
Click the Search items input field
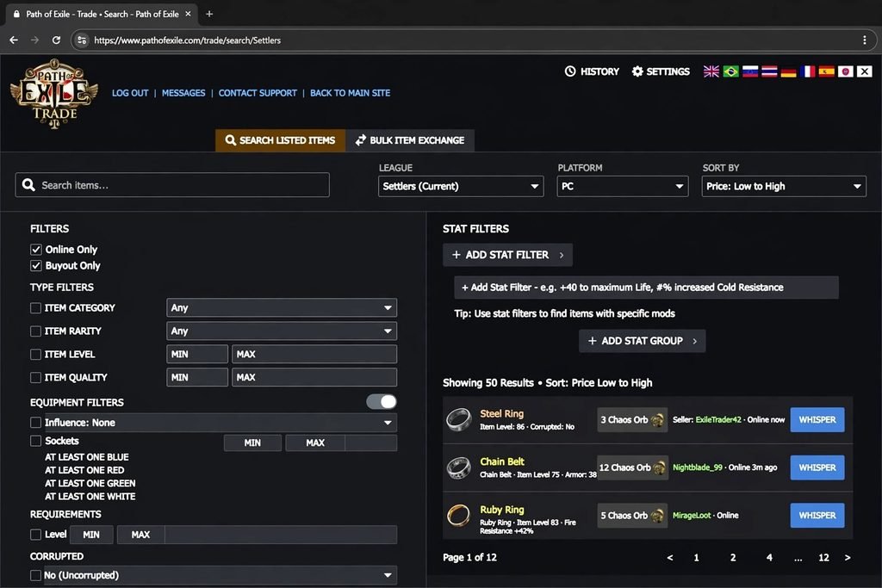point(172,185)
